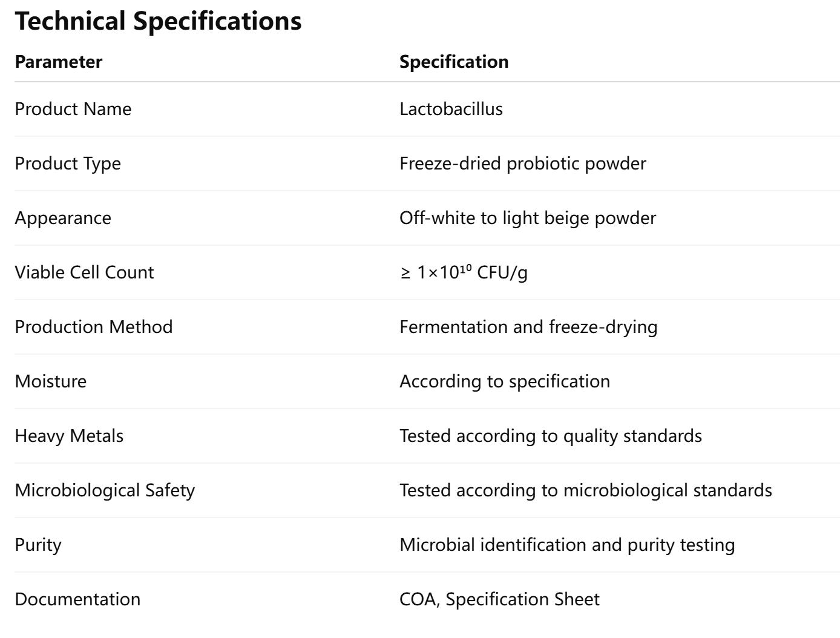Select the Product Name row label
This screenshot has width=840, height=638.
click(73, 109)
